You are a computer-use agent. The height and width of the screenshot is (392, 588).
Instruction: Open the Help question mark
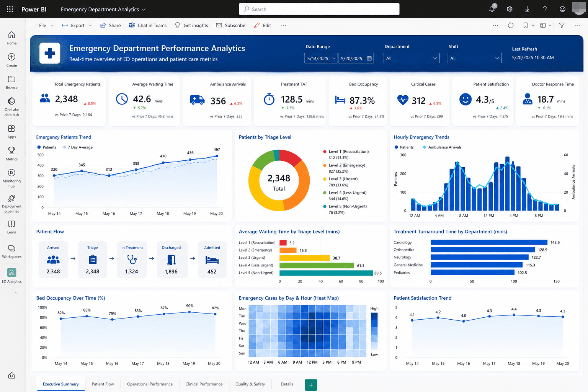(545, 9)
